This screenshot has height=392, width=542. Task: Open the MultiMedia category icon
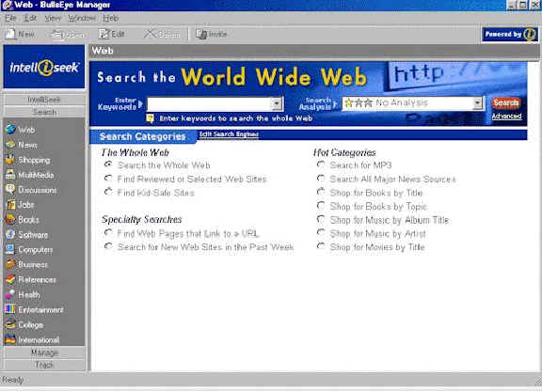point(10,175)
